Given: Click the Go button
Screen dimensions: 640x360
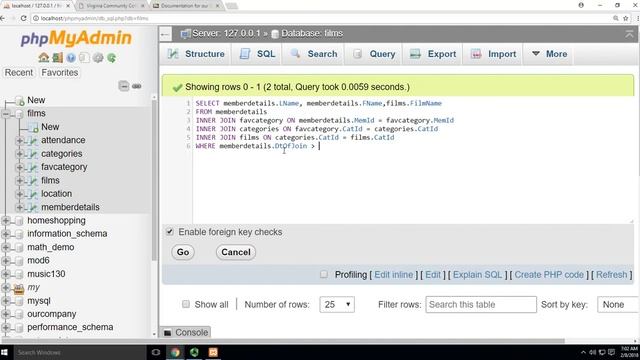Looking at the screenshot, I should coord(183,252).
